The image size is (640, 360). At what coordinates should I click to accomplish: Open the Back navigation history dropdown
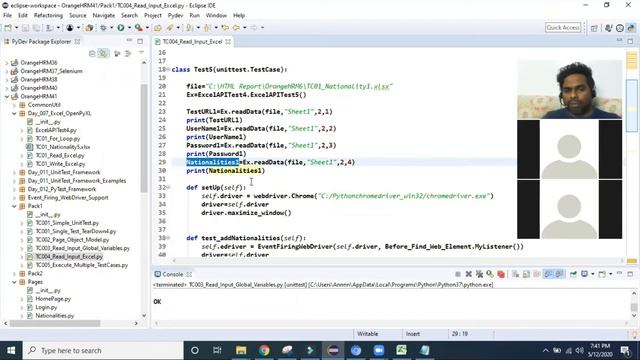tap(244, 28)
